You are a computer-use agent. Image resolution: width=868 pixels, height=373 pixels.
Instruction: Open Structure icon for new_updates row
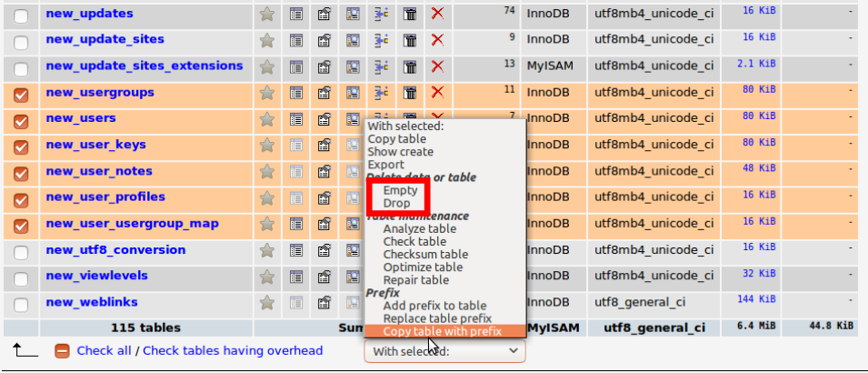point(324,14)
